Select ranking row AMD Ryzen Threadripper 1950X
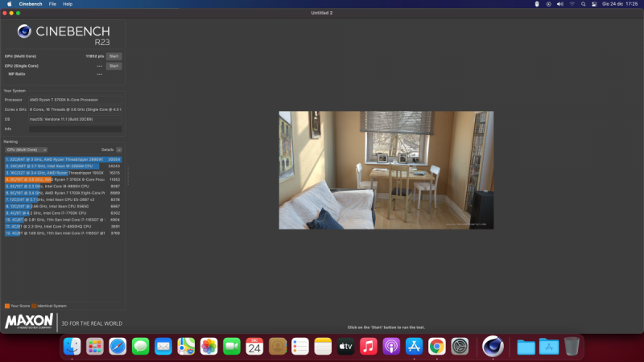 tap(63, 173)
